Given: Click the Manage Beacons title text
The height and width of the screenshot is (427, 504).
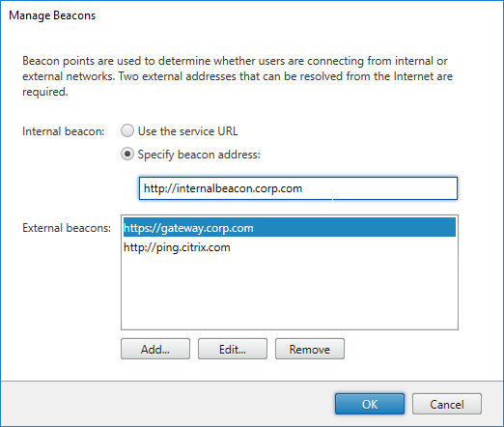Looking at the screenshot, I should click(x=52, y=15).
